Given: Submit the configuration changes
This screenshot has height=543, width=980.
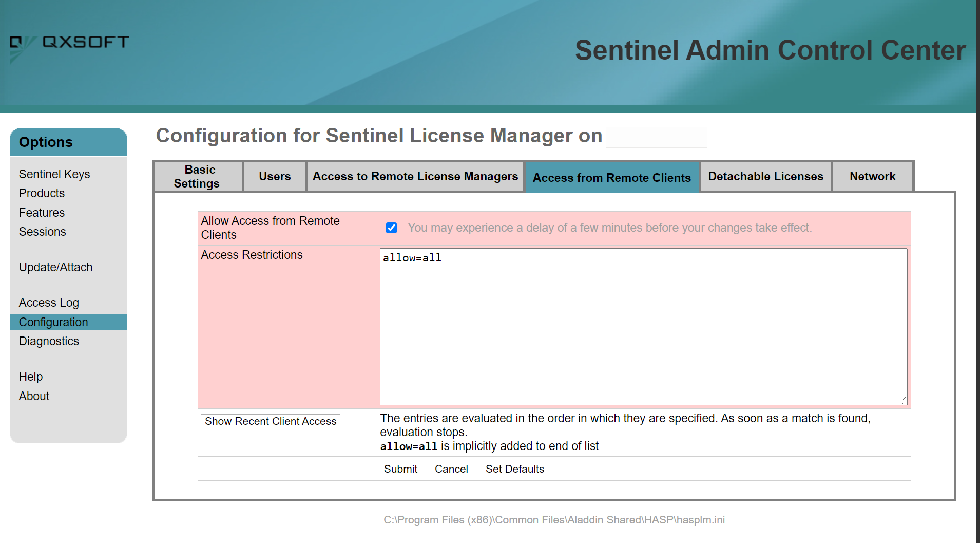Looking at the screenshot, I should (400, 469).
